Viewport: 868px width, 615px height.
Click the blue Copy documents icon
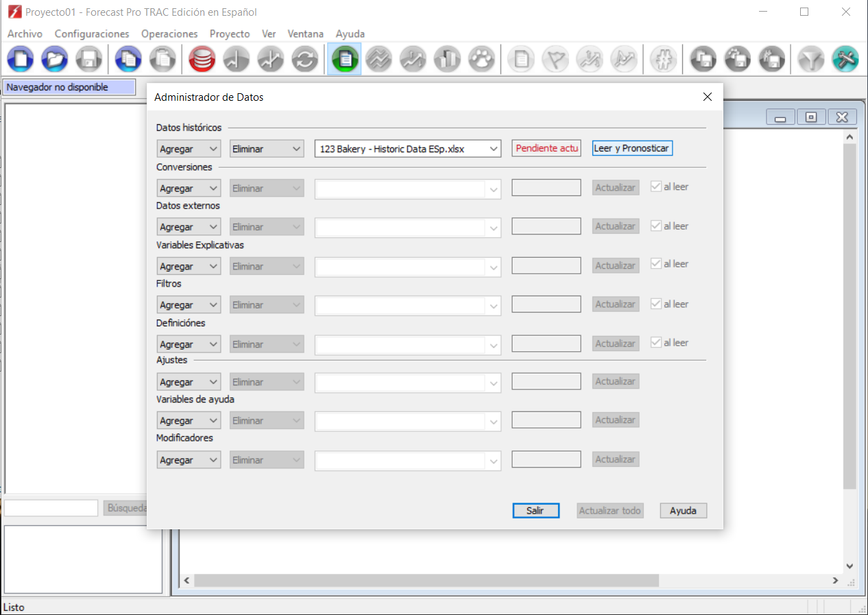pos(128,60)
